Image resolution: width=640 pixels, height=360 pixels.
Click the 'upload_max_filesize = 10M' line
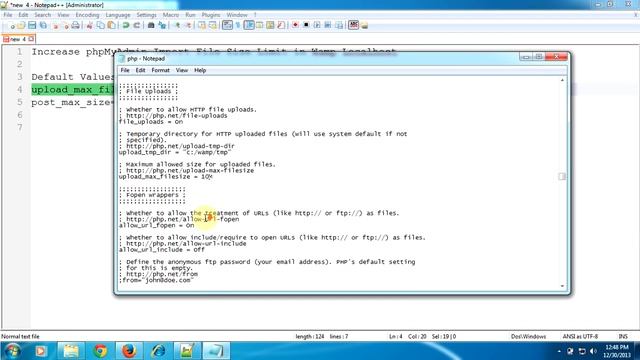pyautogui.click(x=166, y=177)
